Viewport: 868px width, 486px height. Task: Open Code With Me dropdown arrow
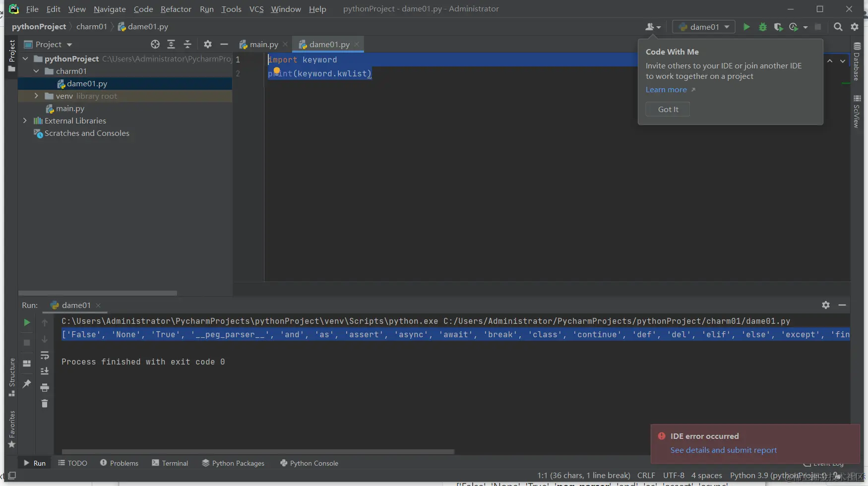pos(659,27)
